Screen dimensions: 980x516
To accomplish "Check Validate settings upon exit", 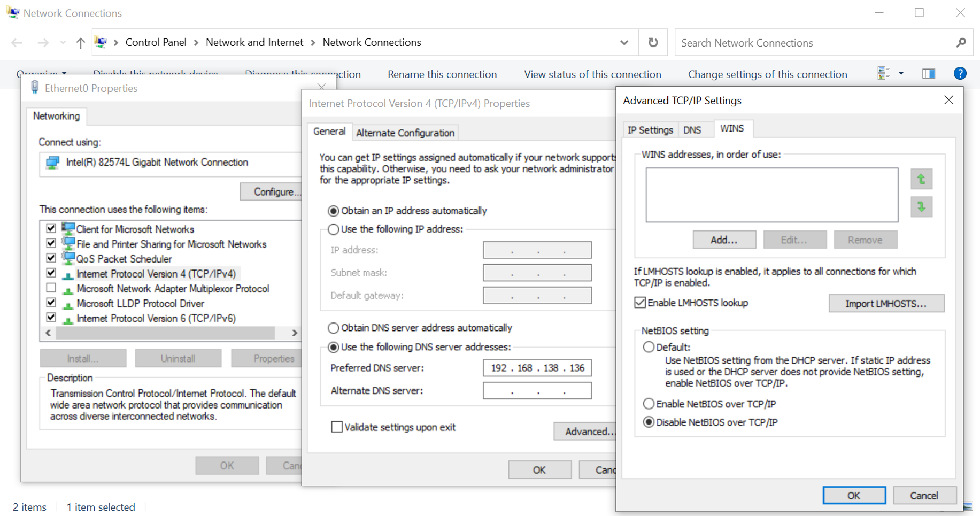I will point(337,427).
